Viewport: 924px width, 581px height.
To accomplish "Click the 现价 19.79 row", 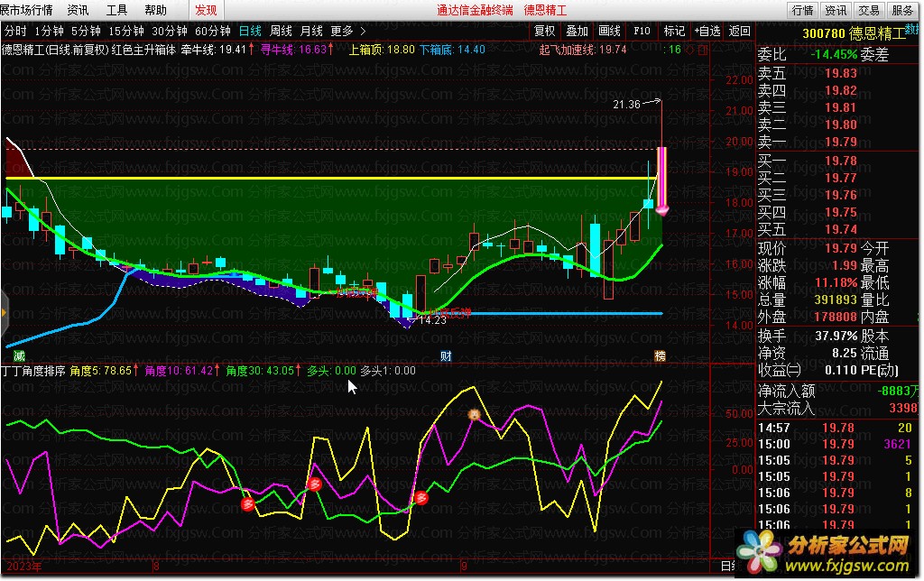I will tap(808, 248).
